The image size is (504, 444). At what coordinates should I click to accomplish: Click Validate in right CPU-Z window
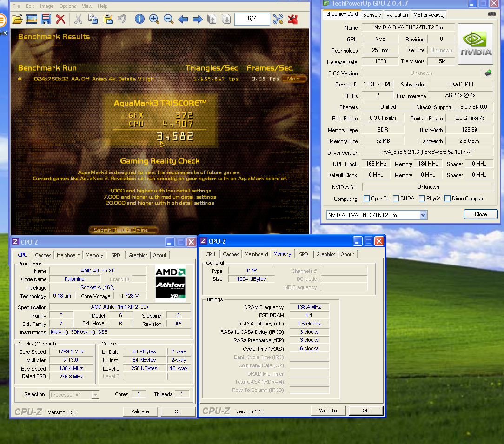coord(328,410)
